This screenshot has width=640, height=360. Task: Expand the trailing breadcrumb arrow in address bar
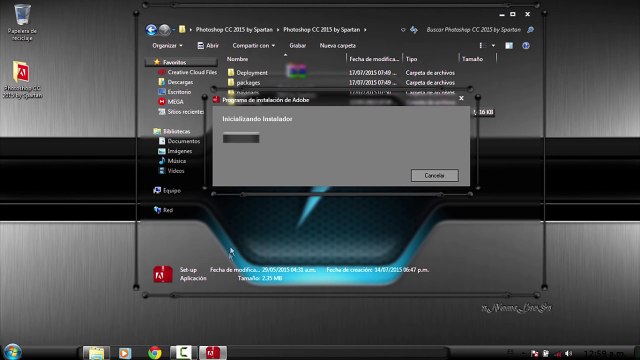pos(365,30)
